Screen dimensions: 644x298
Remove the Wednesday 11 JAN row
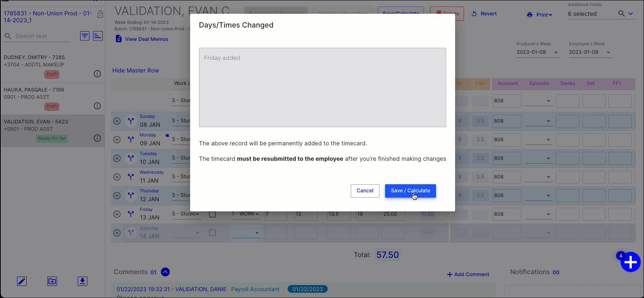tap(117, 177)
